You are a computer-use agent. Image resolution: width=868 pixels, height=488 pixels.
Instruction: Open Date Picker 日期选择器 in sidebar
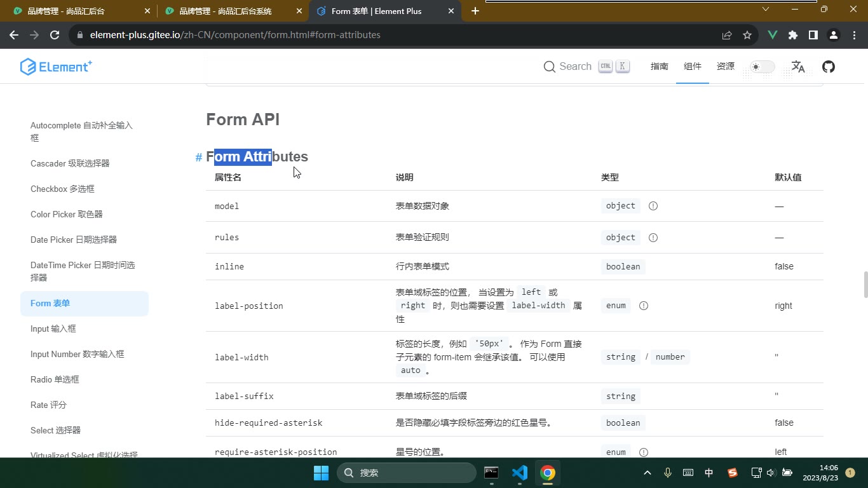tap(85, 240)
